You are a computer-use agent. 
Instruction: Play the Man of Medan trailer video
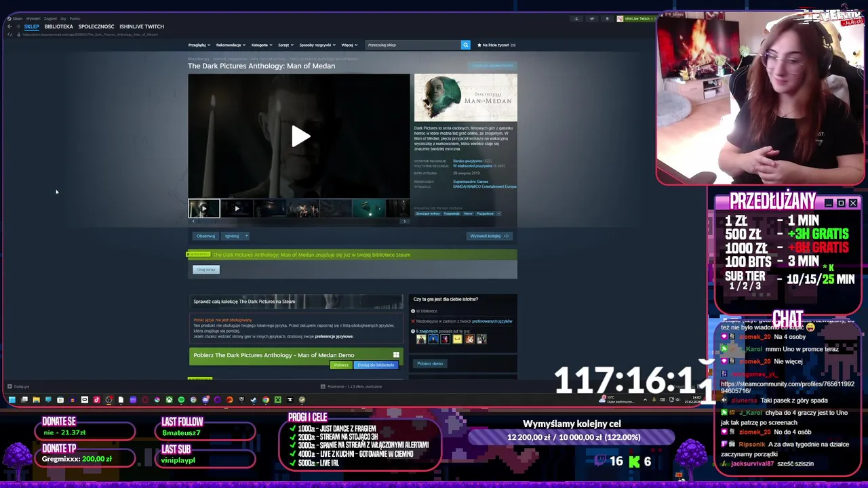(x=300, y=136)
